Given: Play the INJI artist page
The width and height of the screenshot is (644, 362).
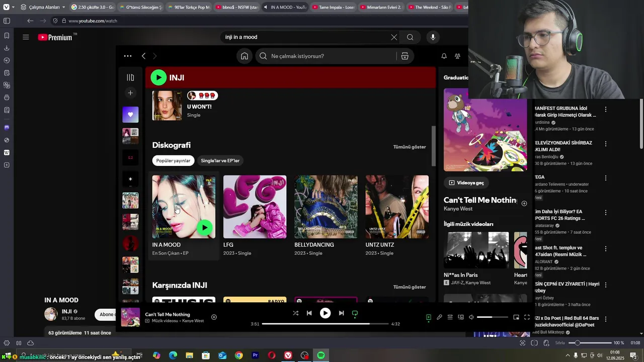Looking at the screenshot, I should [x=158, y=77].
